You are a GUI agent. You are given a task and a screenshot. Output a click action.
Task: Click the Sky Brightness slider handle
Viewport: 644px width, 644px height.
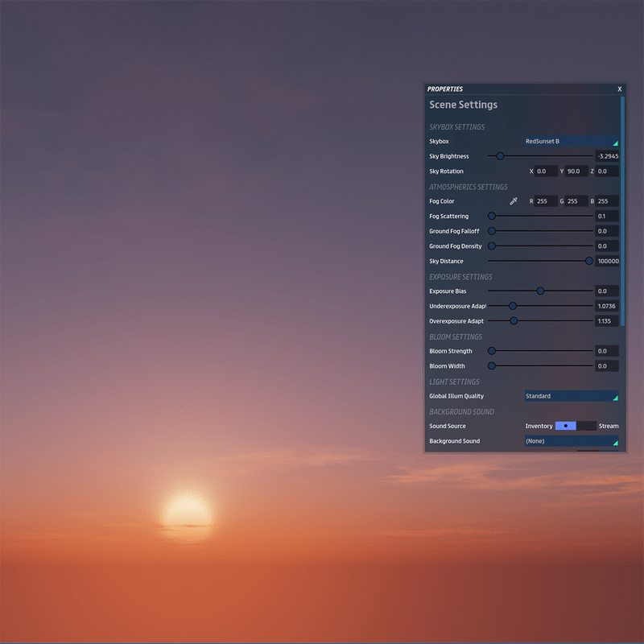click(500, 156)
